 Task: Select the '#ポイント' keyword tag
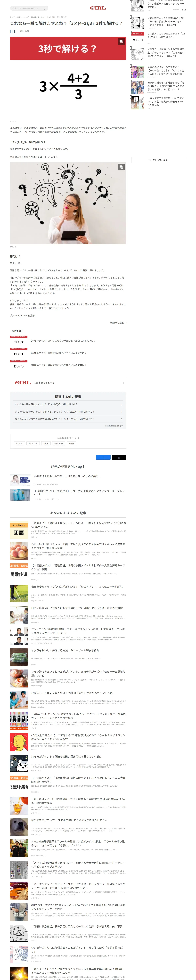33,443
